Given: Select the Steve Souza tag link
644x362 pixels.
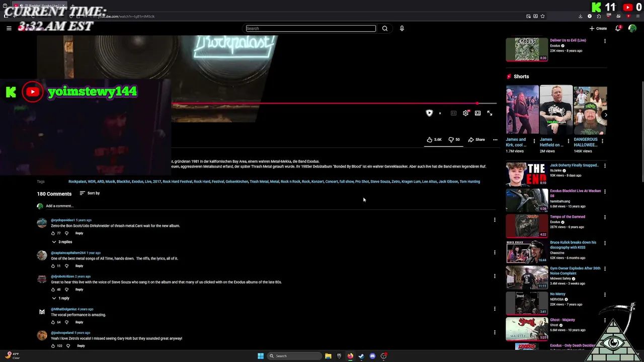Looking at the screenshot, I should (380, 182).
